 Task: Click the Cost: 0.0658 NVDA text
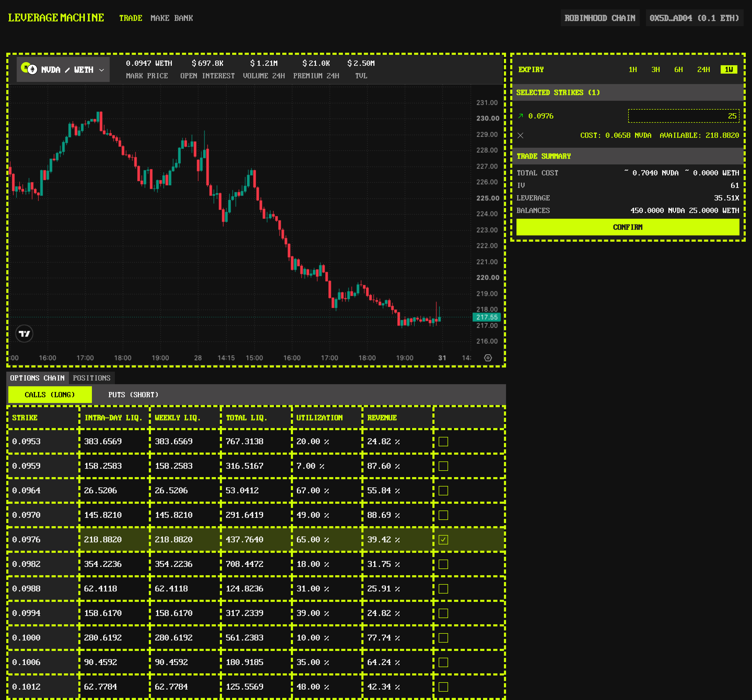pos(616,135)
